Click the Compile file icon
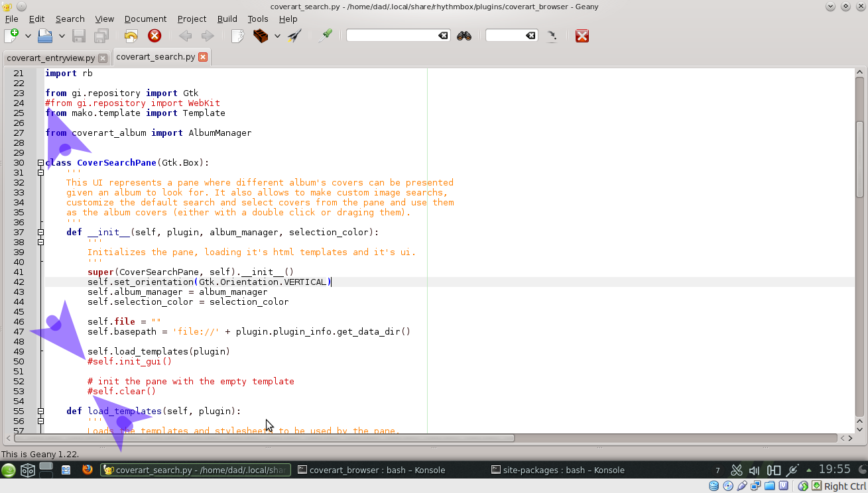Viewport: 868px width, 493px height. (237, 36)
